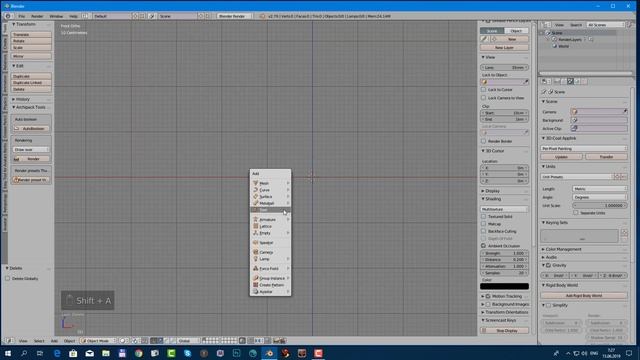The height and width of the screenshot is (360, 640).
Task: Click the Blender icon in the taskbar
Action: [x=269, y=353]
